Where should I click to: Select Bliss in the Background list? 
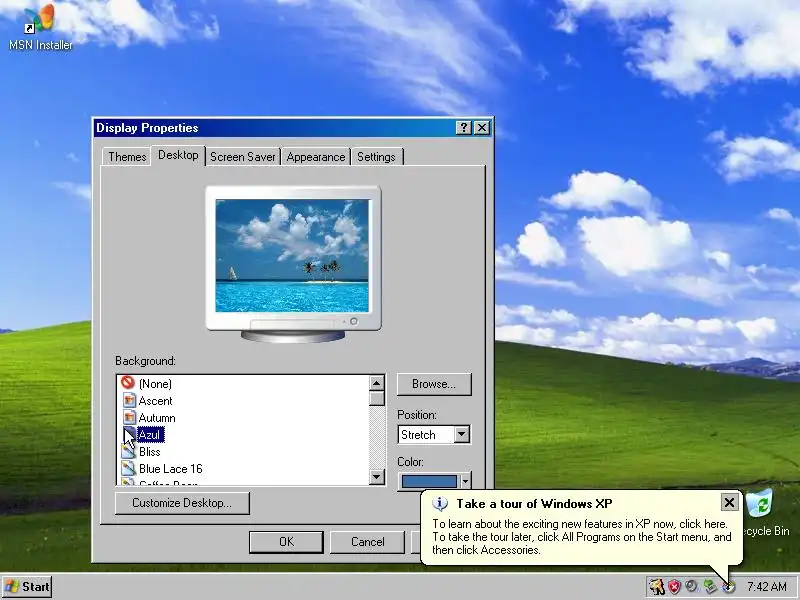149,452
